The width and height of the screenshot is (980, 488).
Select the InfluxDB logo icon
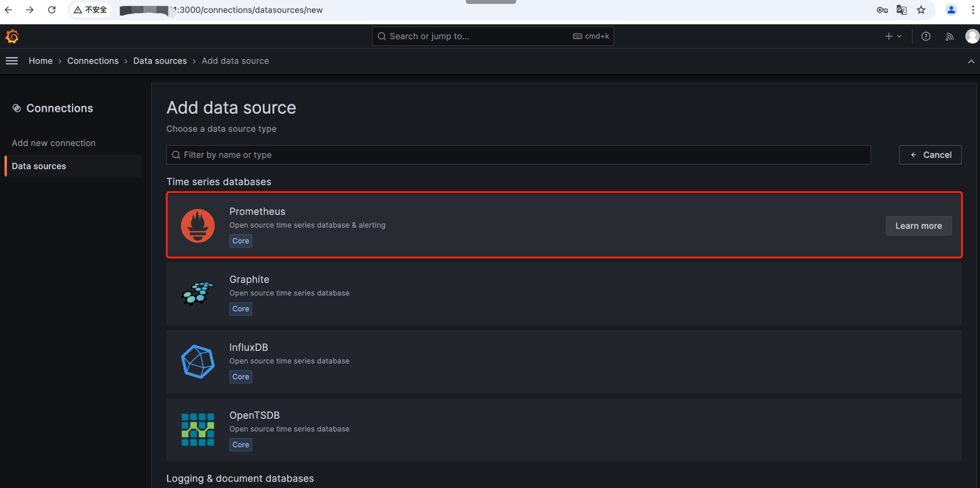pyautogui.click(x=198, y=362)
